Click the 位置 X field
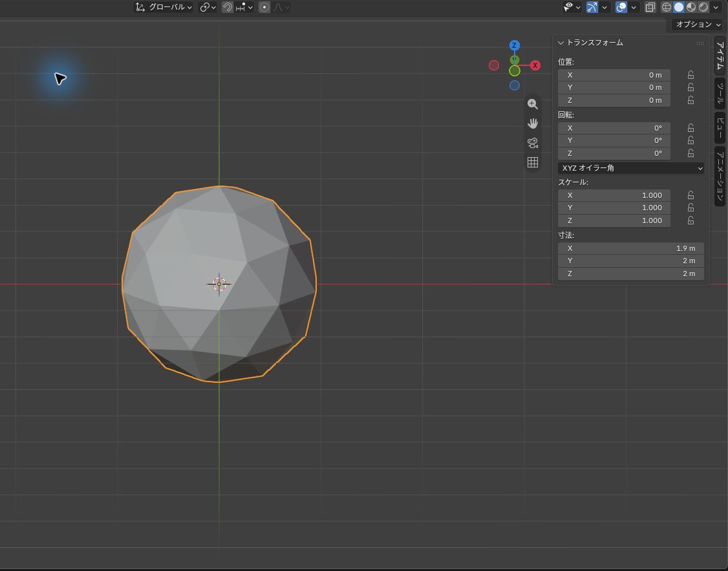 click(614, 75)
